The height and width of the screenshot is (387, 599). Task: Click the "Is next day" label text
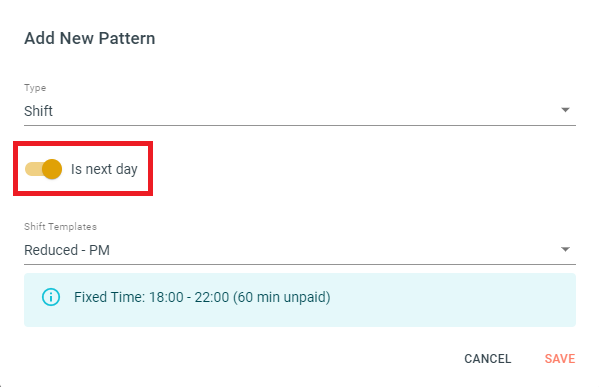[104, 169]
